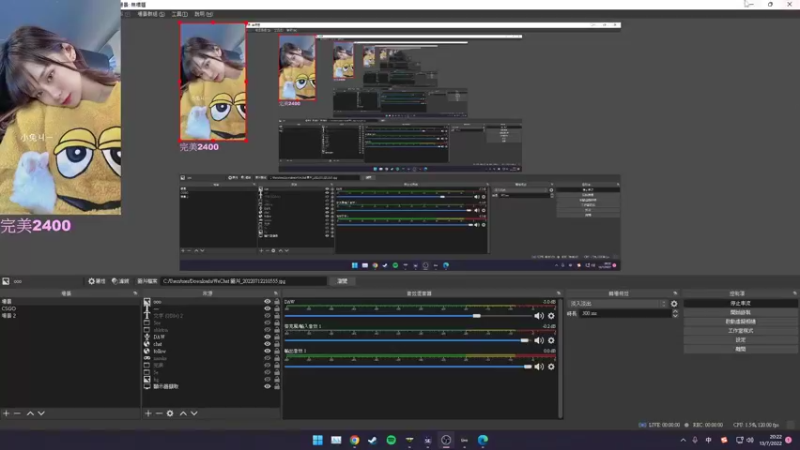Click 離開 exit button in controls panel
The image size is (800, 450).
tap(740, 349)
